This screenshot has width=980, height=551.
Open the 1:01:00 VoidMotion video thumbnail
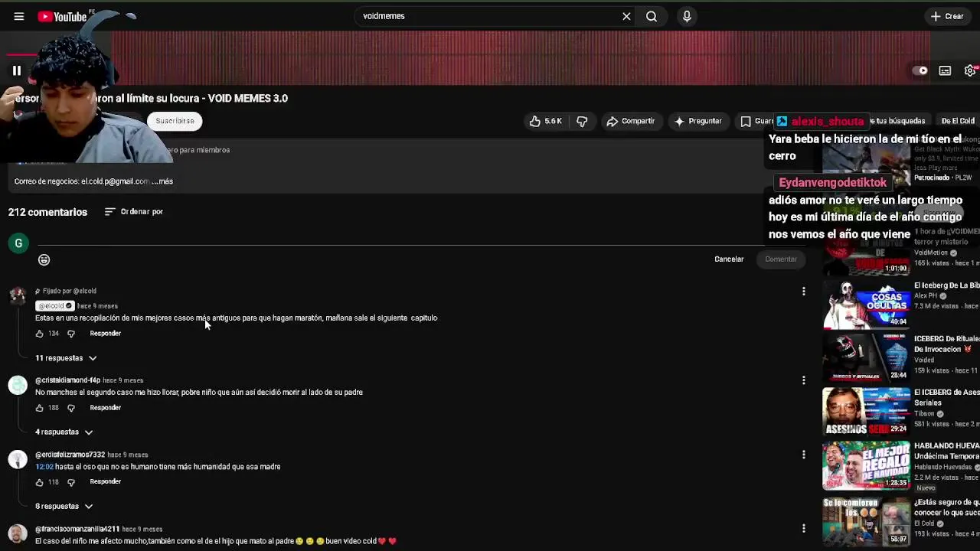pos(866,250)
